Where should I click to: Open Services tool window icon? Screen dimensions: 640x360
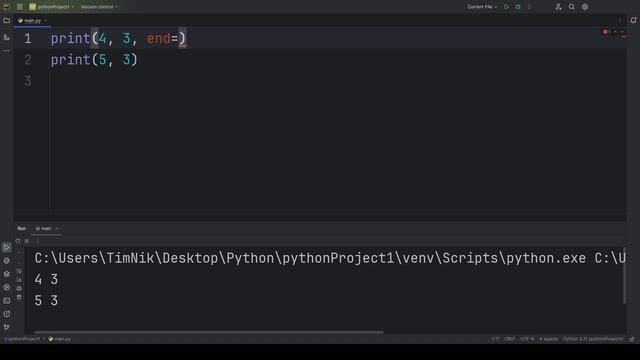[x=7, y=287]
